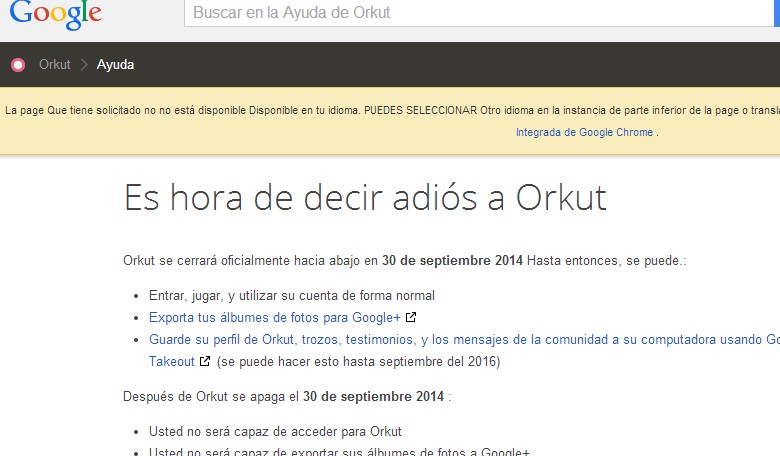Focus the 'Buscar en la Ayuda de Orkut' search field
The width and height of the screenshot is (780, 456).
[x=479, y=12]
